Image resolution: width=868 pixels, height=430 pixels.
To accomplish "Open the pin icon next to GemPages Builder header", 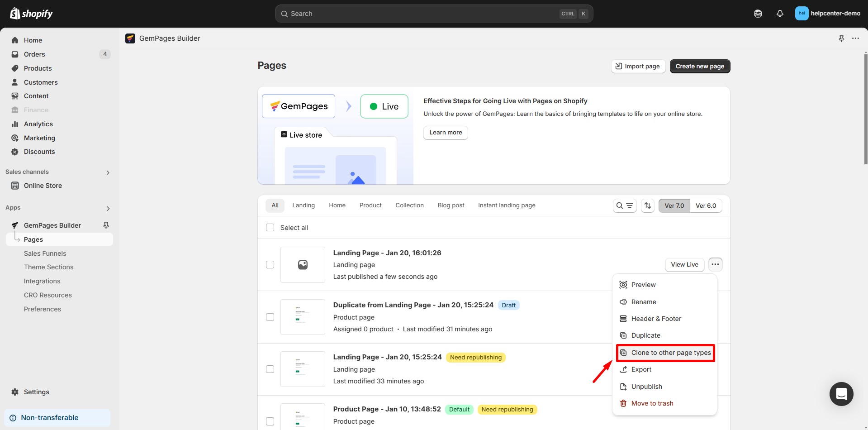I will tap(841, 38).
